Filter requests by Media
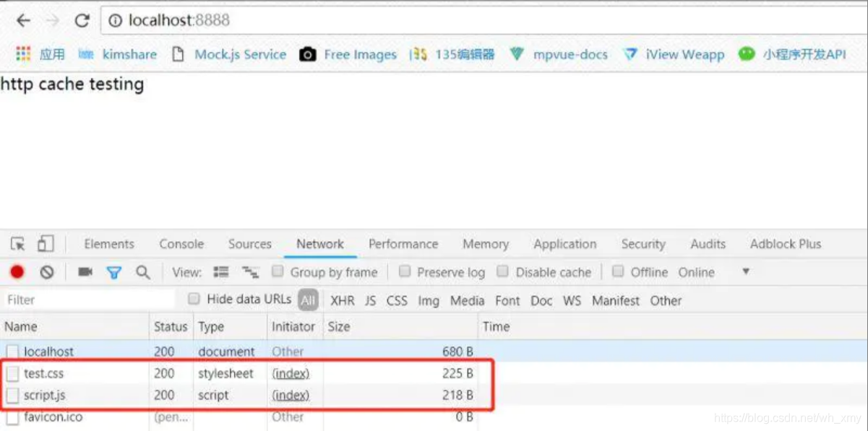 click(467, 300)
